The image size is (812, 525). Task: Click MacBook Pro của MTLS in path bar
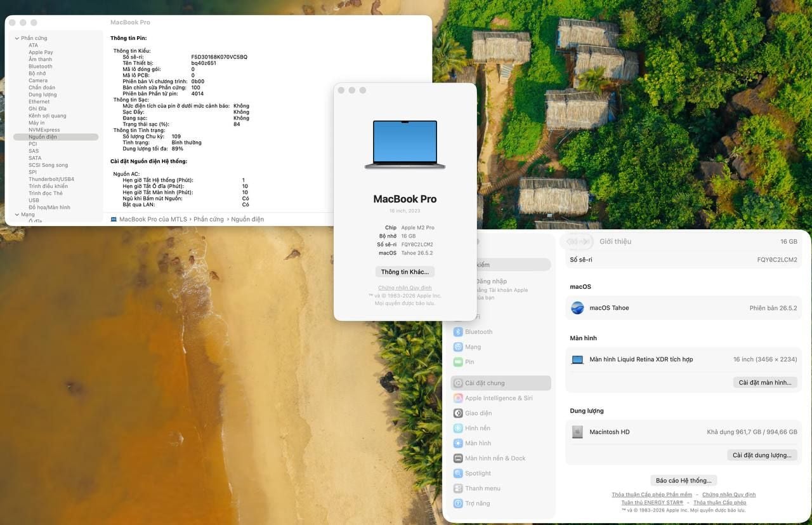tap(153, 220)
